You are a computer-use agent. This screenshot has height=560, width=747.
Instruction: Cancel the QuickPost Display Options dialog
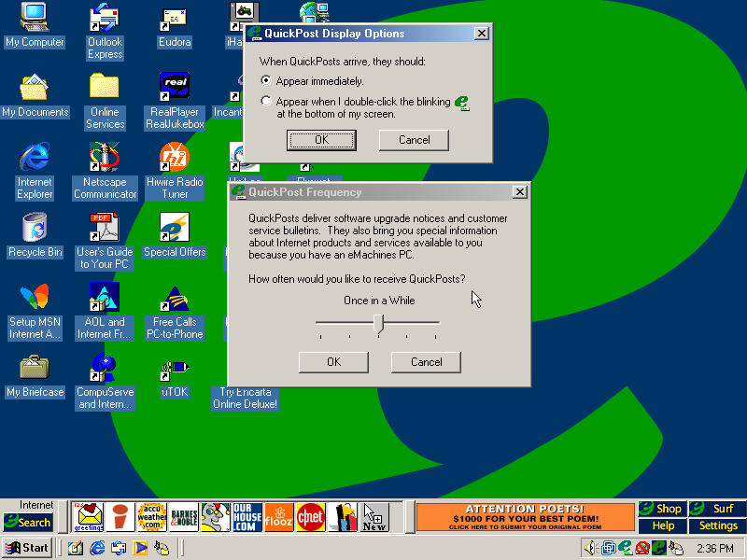(414, 140)
